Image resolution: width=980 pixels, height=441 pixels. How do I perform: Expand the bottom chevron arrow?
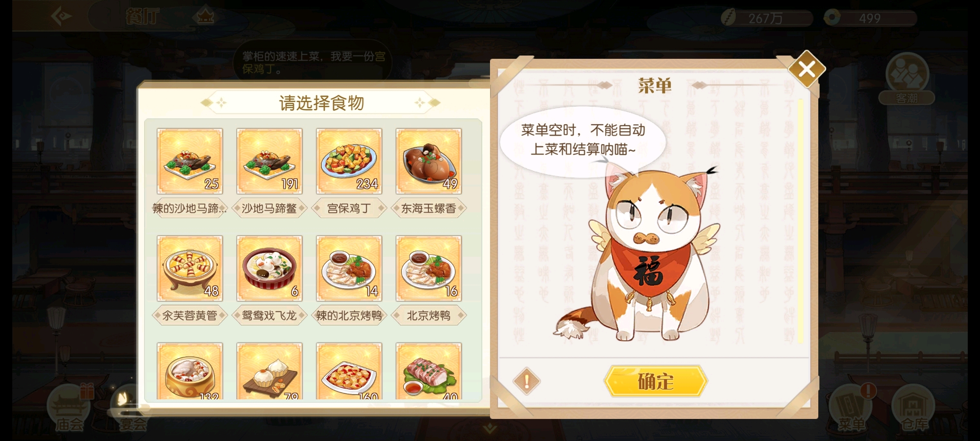490,428
